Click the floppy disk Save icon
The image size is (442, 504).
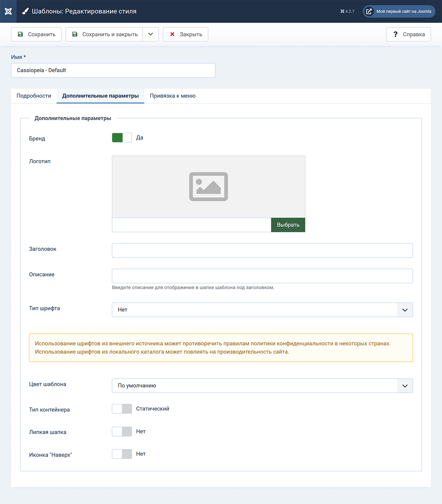20,34
